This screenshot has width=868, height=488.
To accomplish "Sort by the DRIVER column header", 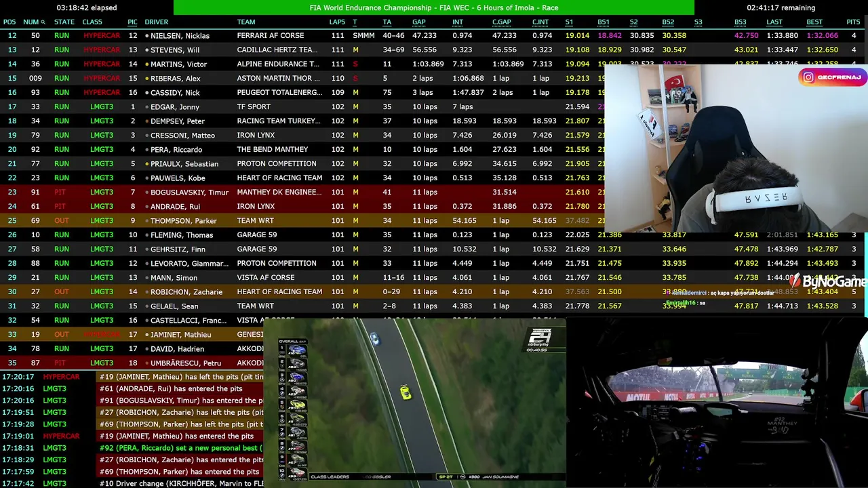I will pos(157,22).
